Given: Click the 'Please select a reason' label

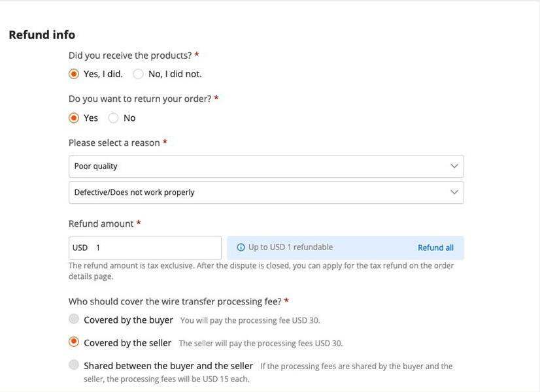Looking at the screenshot, I should [114, 142].
